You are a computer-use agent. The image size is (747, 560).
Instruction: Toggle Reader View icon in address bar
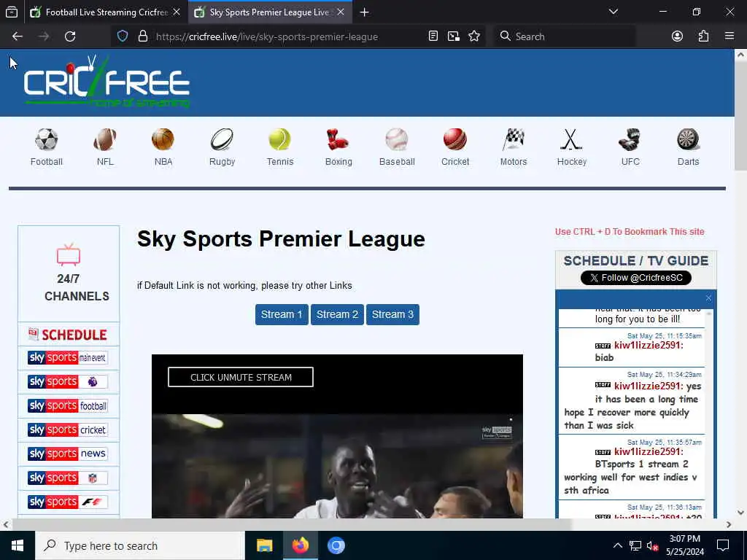point(433,36)
